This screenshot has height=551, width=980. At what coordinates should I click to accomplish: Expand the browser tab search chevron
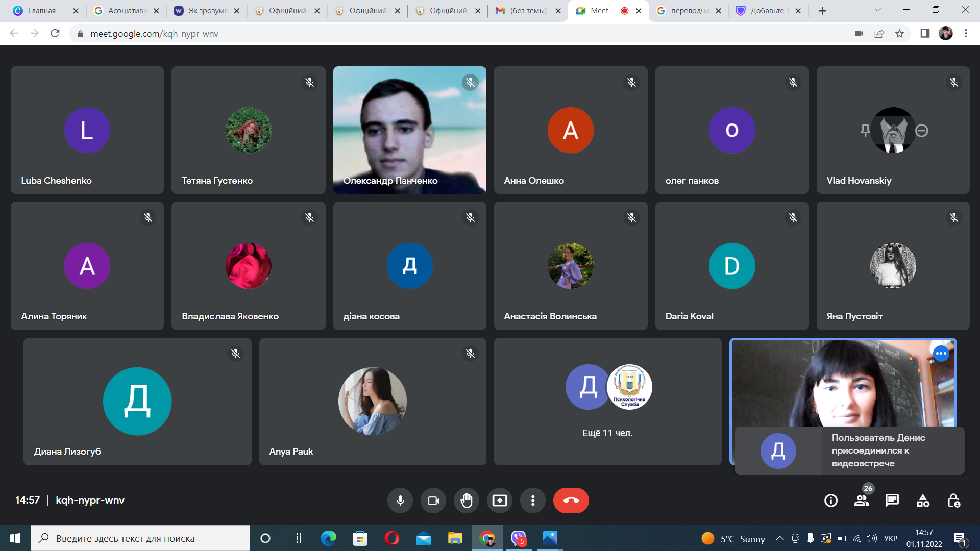pyautogui.click(x=877, y=10)
